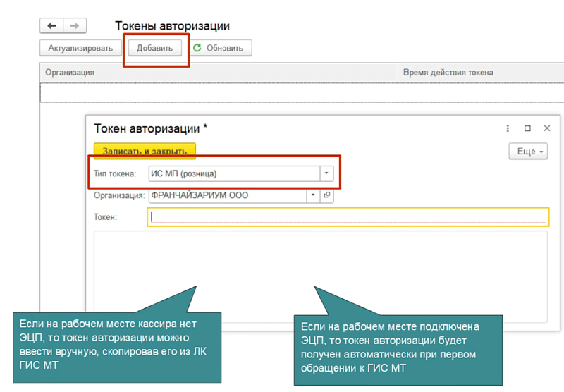Viewport: 564px width, 392px height.
Task: Refresh the list with Обновить
Action: point(221,48)
